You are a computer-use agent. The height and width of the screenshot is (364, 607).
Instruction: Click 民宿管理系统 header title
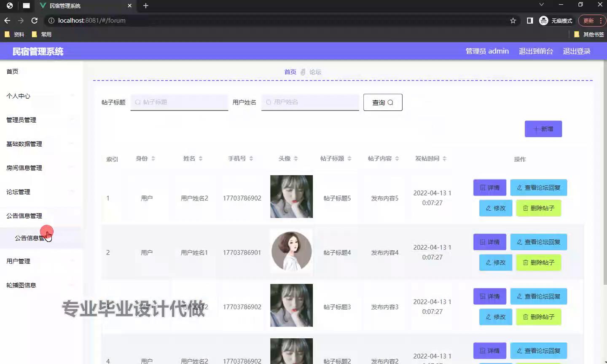(x=38, y=51)
